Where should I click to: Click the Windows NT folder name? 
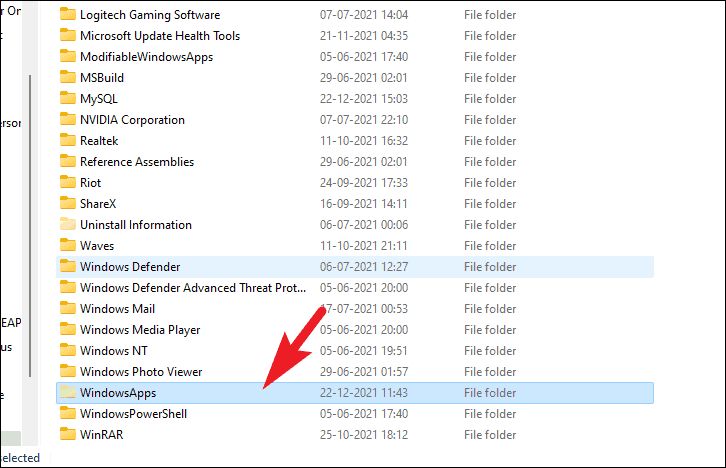coord(114,351)
